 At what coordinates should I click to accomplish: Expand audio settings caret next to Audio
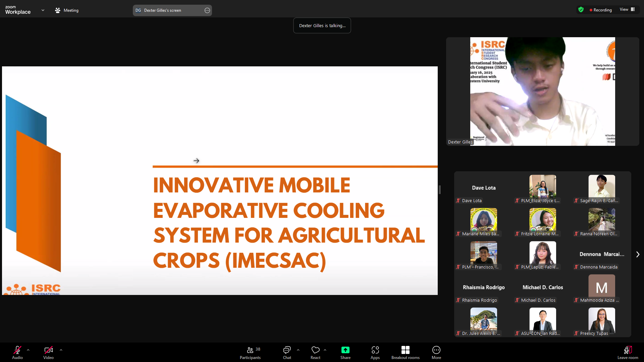coord(28,350)
